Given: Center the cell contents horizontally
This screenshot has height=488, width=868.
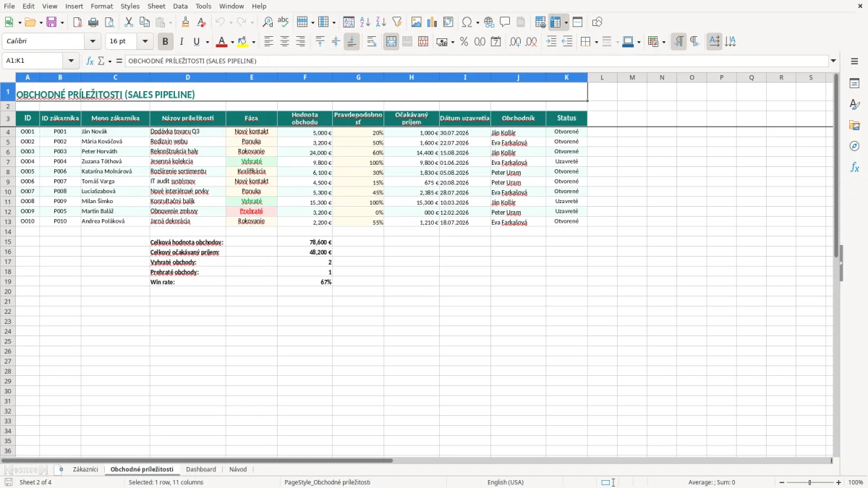Looking at the screenshot, I should tap(284, 42).
